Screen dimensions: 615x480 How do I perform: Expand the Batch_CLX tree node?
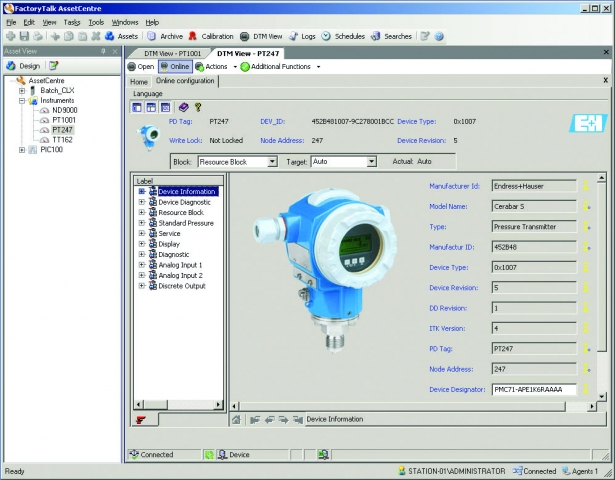click(x=22, y=91)
